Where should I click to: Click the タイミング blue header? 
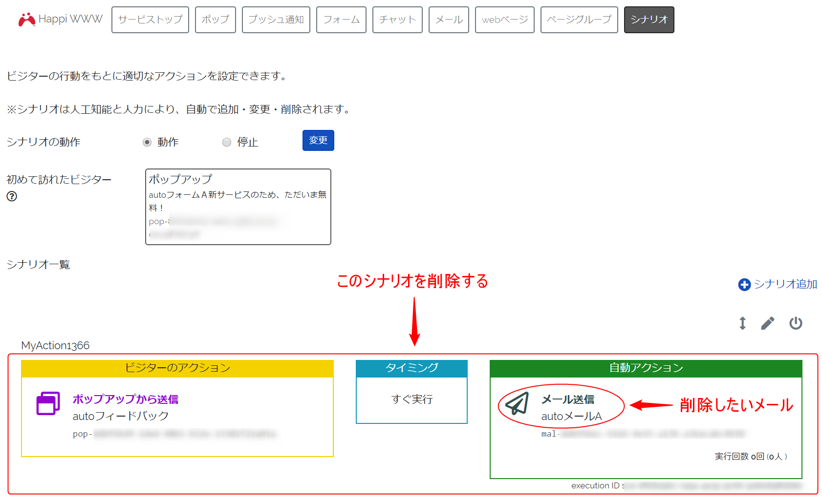coord(411,368)
